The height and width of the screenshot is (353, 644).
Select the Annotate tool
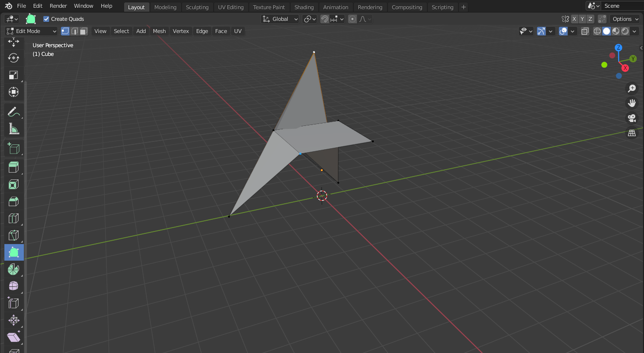click(14, 112)
